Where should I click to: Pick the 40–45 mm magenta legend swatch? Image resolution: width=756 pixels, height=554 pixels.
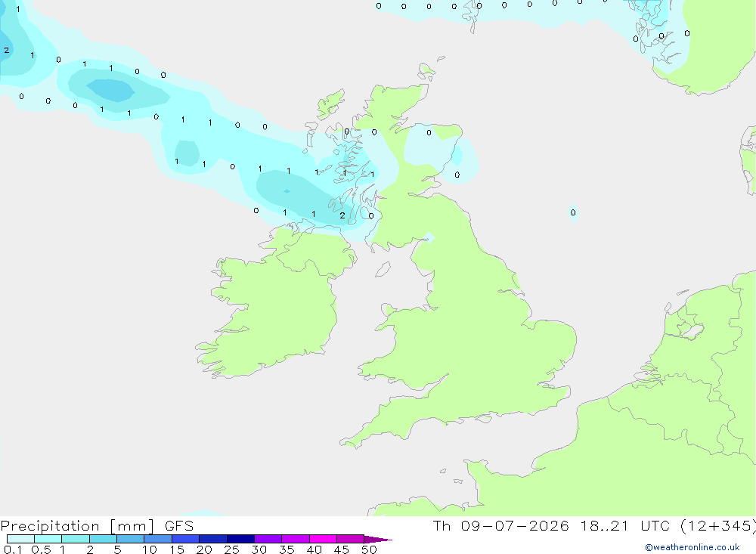(x=323, y=539)
